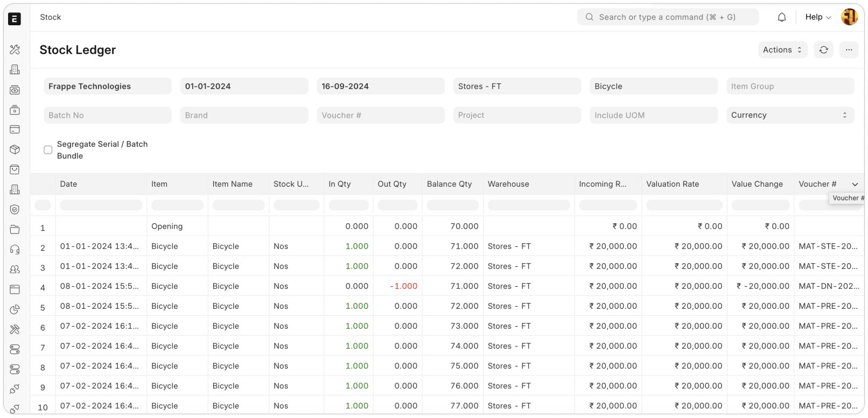Focus the search or command bar

click(668, 17)
